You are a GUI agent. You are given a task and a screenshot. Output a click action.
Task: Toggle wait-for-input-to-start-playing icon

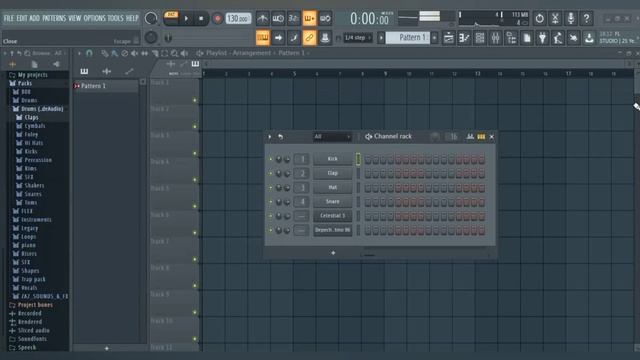point(278,18)
